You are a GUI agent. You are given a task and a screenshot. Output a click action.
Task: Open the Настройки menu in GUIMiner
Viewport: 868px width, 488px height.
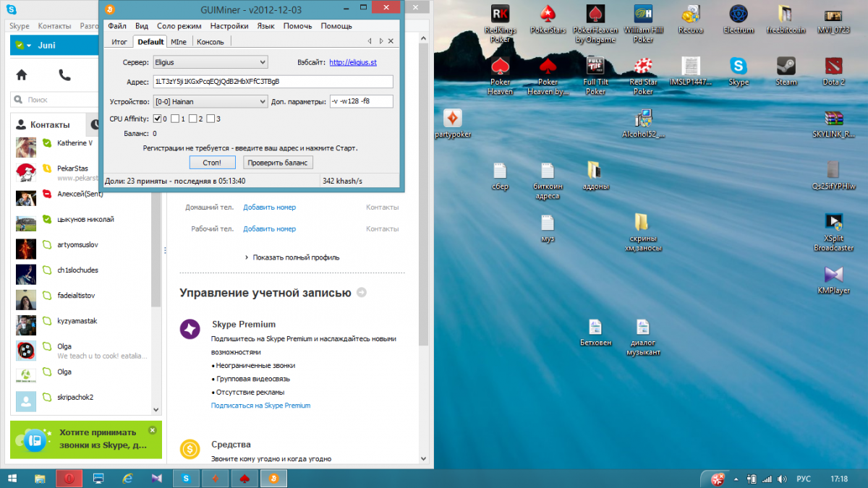[229, 25]
